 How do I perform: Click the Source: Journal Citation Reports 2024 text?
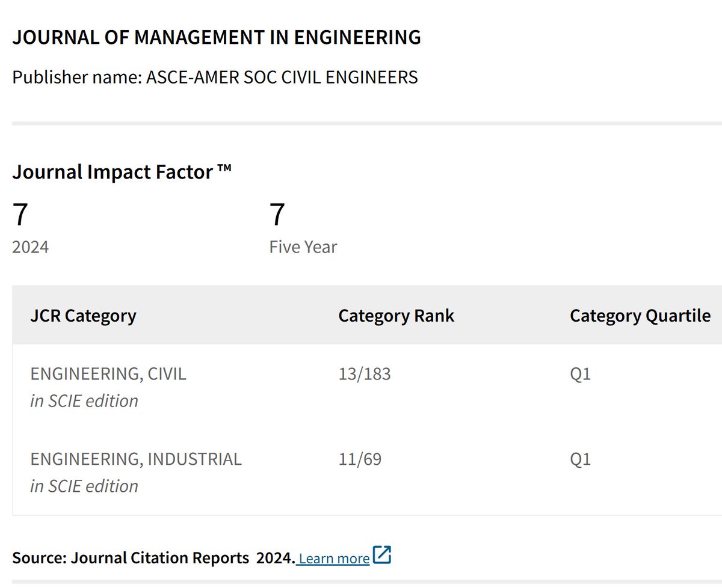tap(153, 558)
